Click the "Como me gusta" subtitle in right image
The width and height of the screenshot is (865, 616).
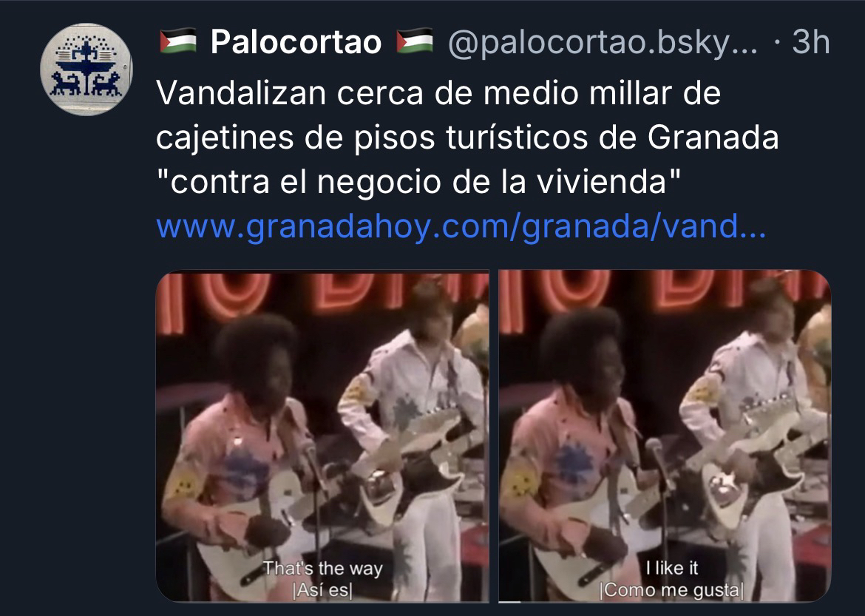671,590
